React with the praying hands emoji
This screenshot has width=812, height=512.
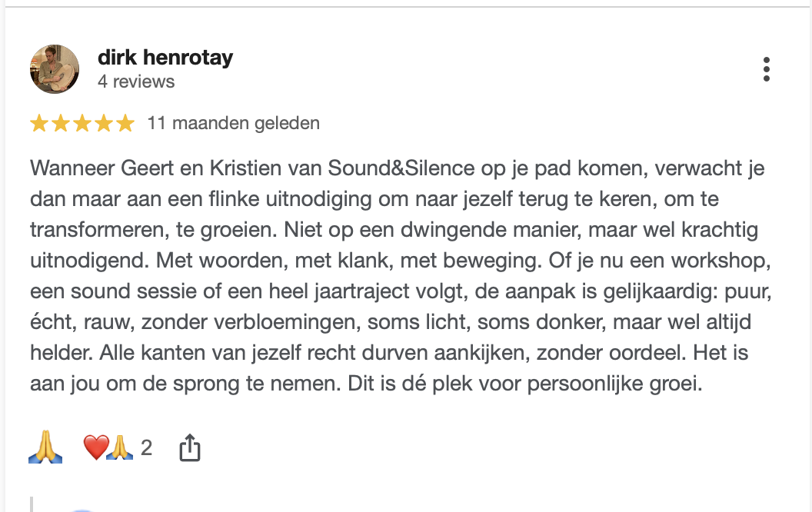tap(45, 447)
